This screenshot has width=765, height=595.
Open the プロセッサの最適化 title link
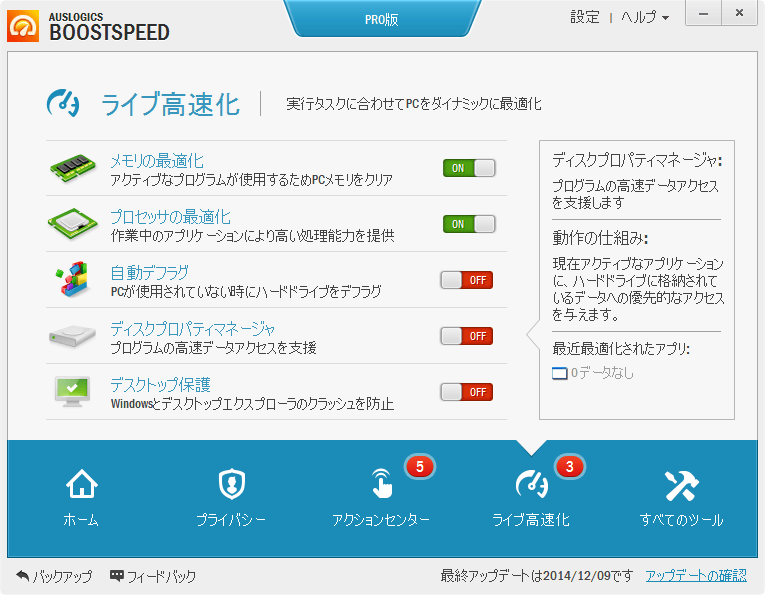(x=170, y=217)
